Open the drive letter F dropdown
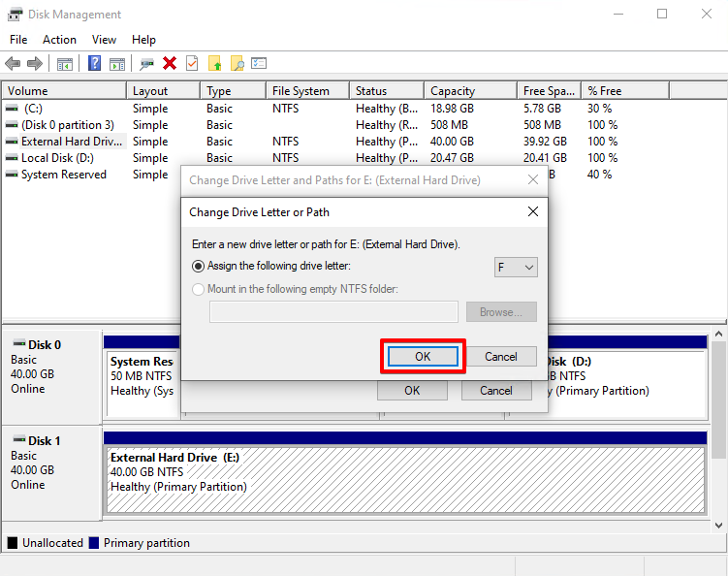 pos(516,267)
